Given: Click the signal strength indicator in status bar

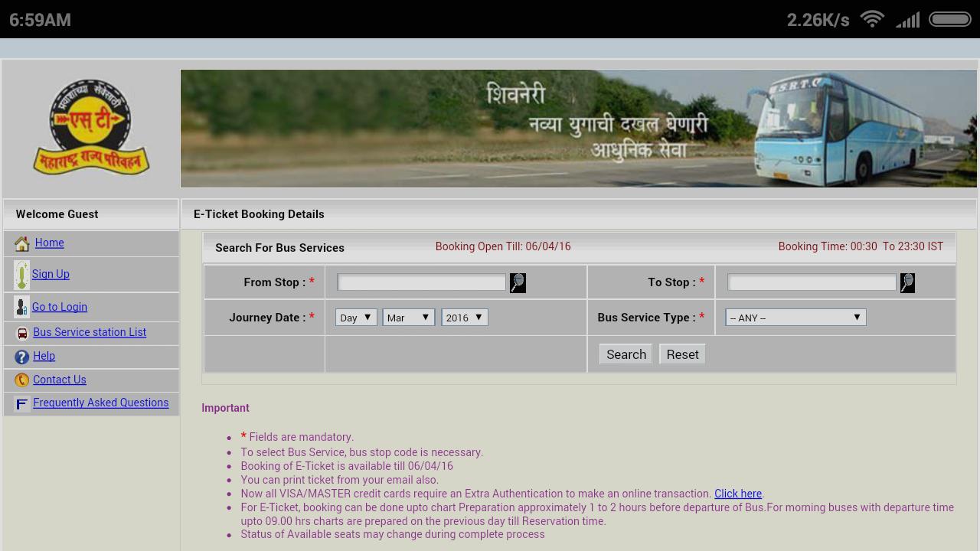Looking at the screenshot, I should click(x=908, y=19).
